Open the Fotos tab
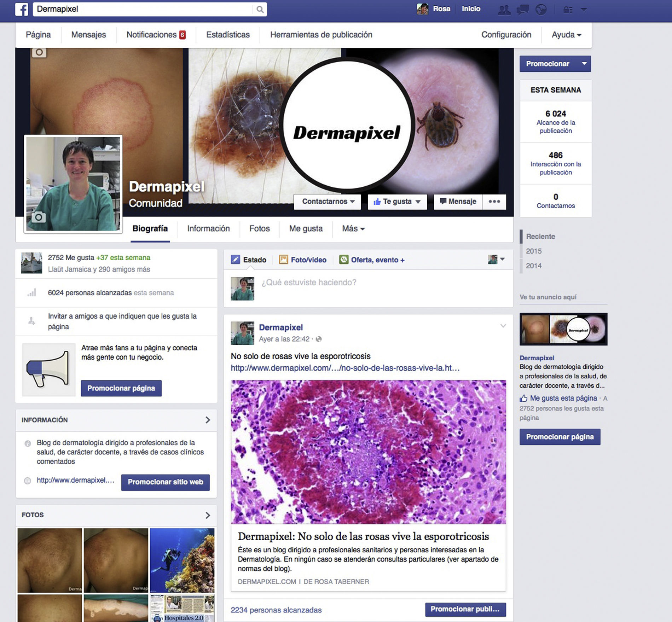Screen dimensions: 672x622 pos(259,229)
